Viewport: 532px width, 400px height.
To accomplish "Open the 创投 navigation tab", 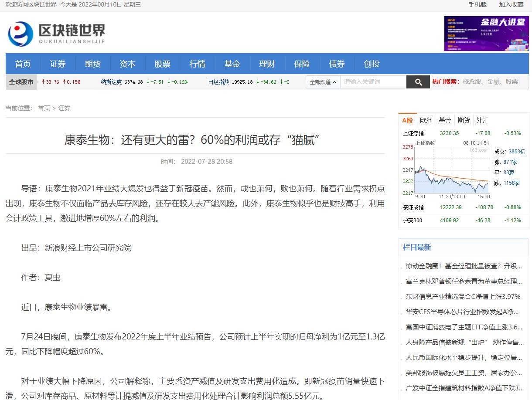I will click(x=372, y=64).
